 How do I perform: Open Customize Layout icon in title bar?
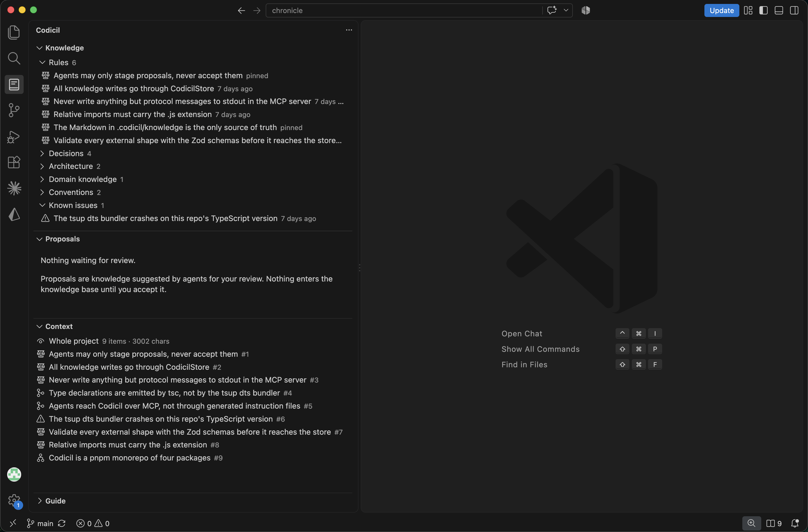(x=748, y=10)
